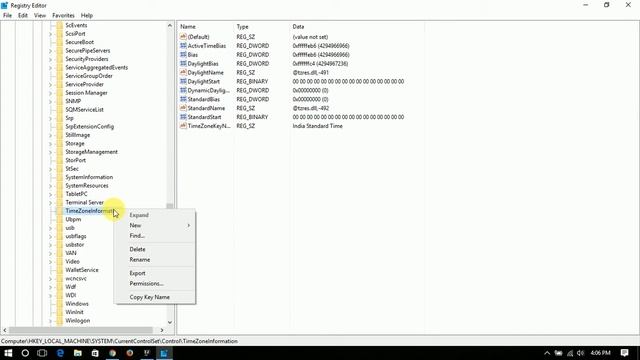The height and width of the screenshot is (360, 640).
Task: Sort values by Type column header
Action: tap(262, 27)
